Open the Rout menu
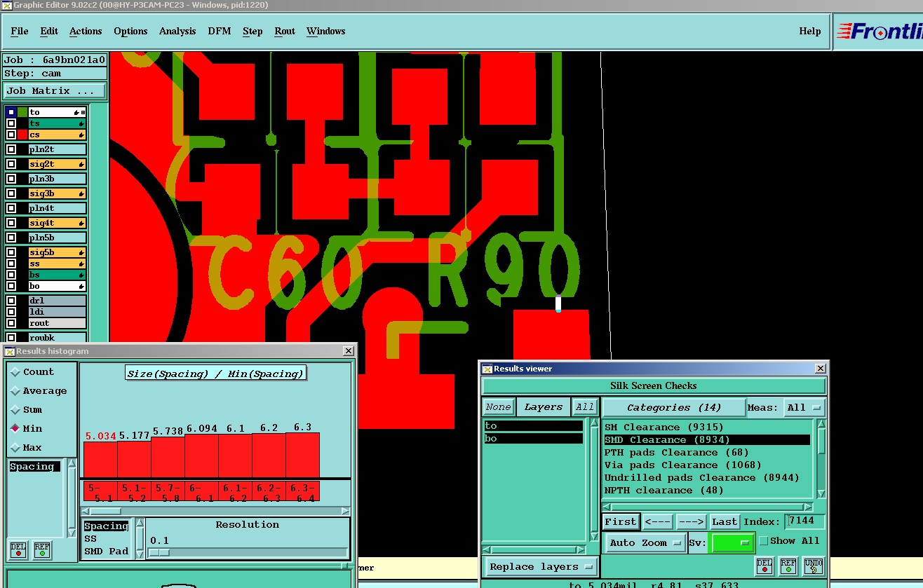 coord(285,31)
